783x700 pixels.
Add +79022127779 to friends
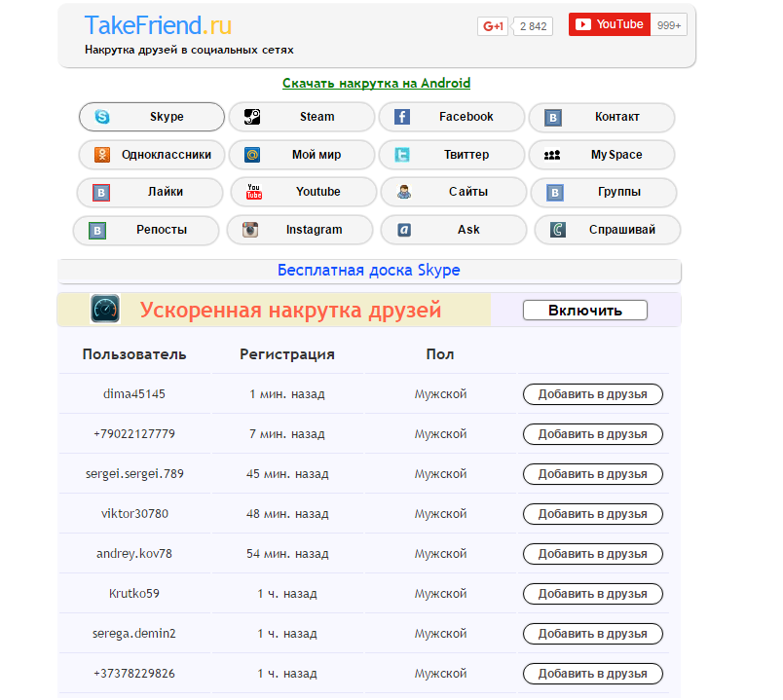593,434
